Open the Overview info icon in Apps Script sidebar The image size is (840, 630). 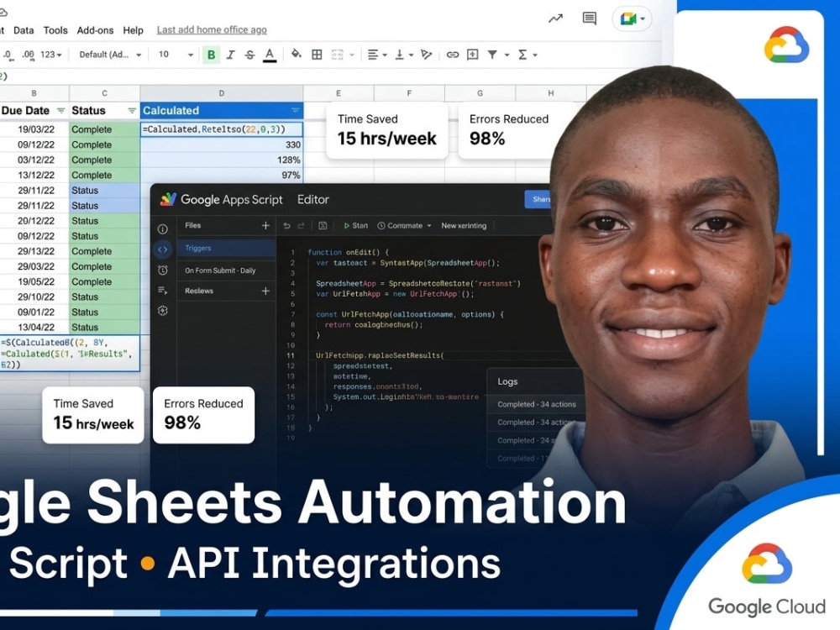click(x=163, y=229)
